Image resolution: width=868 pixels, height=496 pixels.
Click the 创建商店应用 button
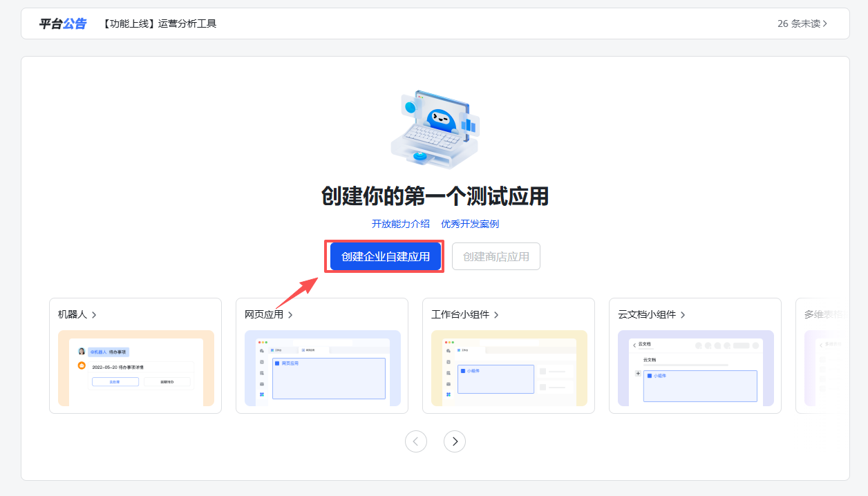pyautogui.click(x=496, y=256)
